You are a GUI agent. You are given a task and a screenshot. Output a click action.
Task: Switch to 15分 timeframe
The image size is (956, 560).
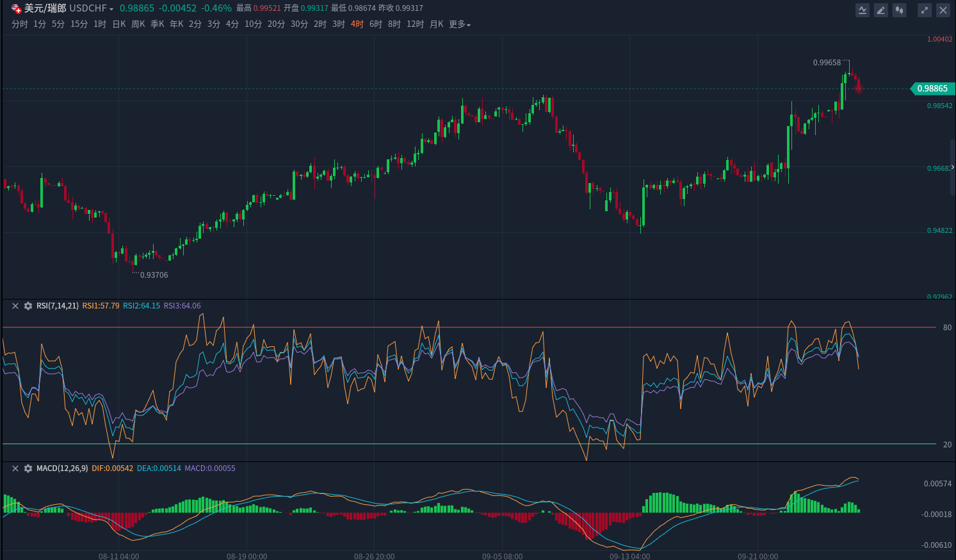coord(79,24)
